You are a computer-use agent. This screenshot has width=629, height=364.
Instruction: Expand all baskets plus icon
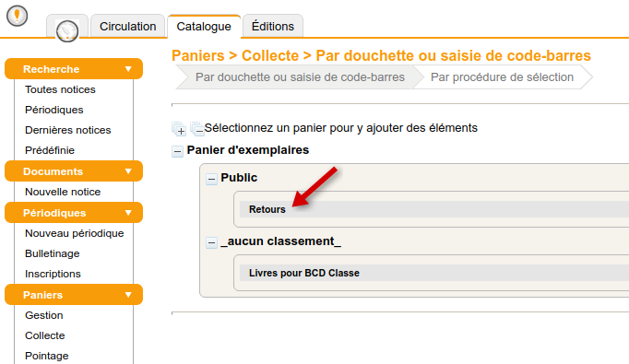179,129
